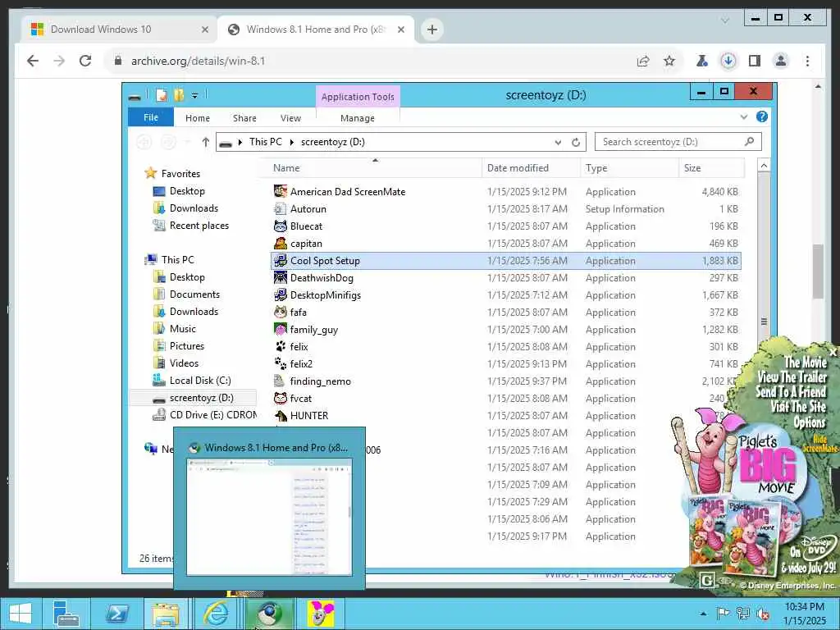This screenshot has height=630, width=840.
Task: Select the fafa cat icon
Action: point(281,312)
